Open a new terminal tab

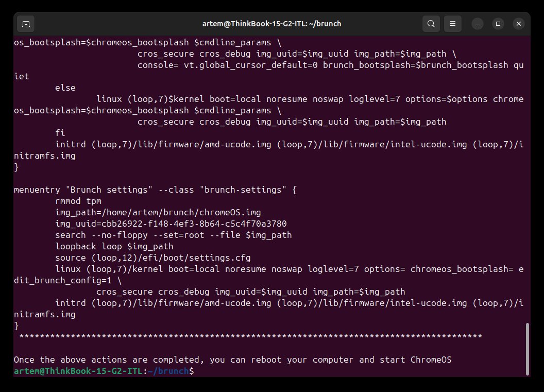[26, 24]
